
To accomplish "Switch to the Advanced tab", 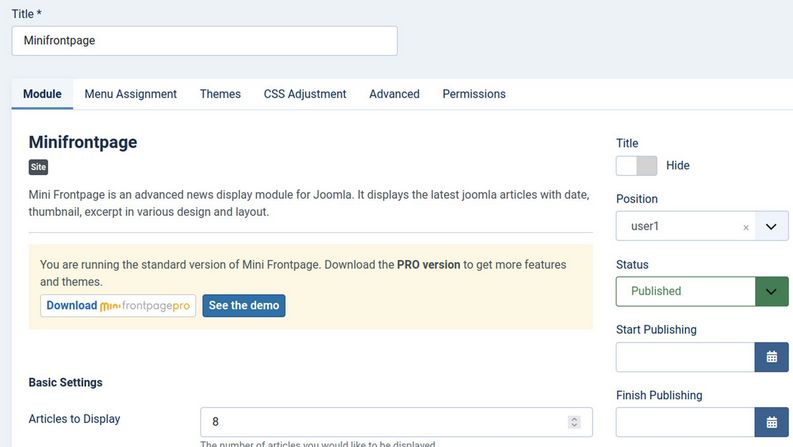I will tap(394, 94).
